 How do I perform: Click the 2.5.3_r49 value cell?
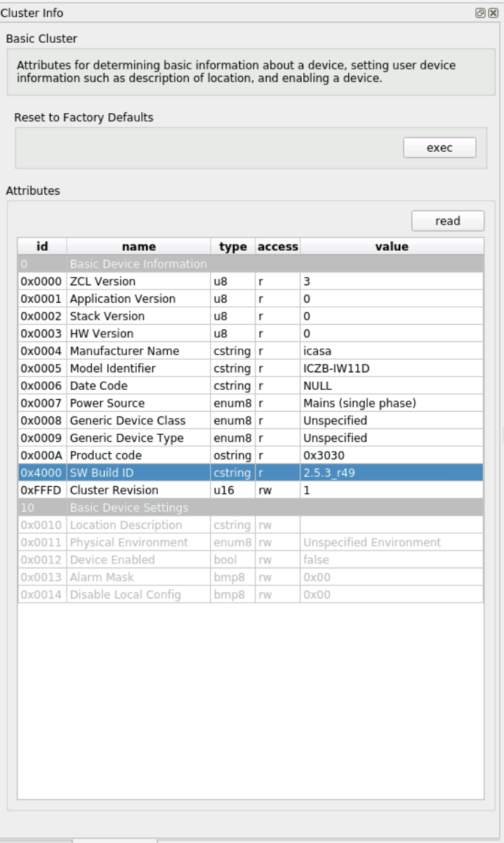point(392,473)
